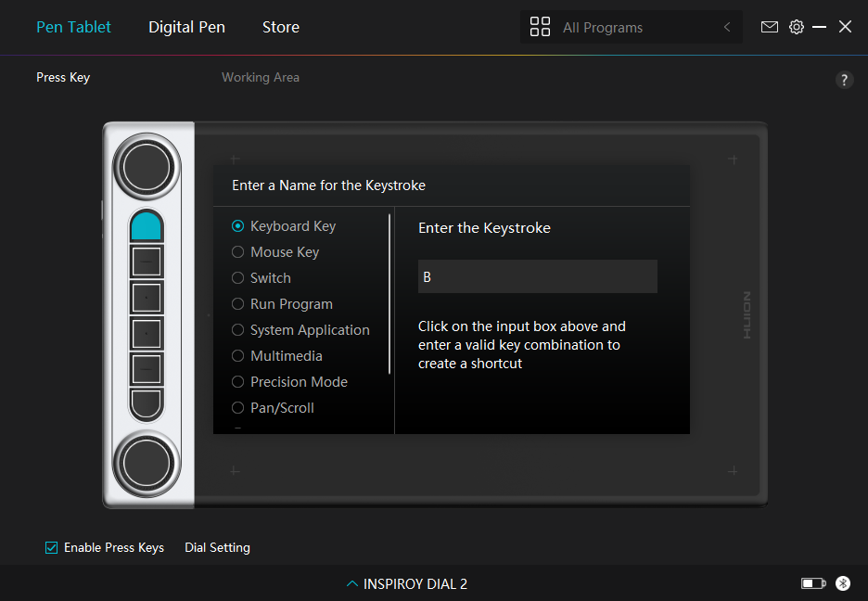Click the keystroke input box showing B
This screenshot has height=601, width=868.
click(x=538, y=276)
